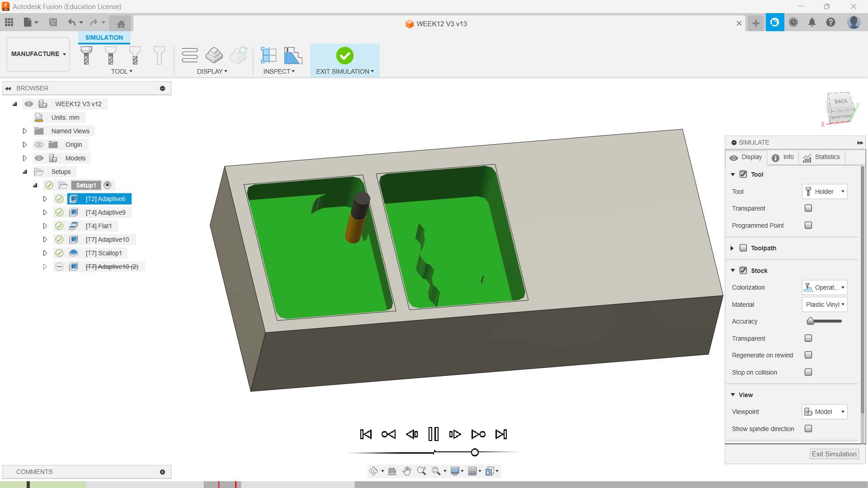
Task: Toggle Stop on collision checkbox
Action: coord(808,372)
